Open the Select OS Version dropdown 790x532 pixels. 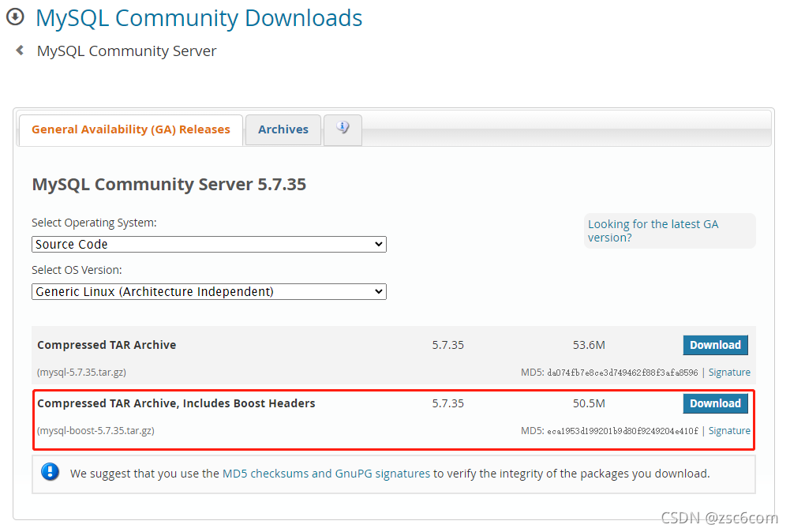tap(209, 292)
